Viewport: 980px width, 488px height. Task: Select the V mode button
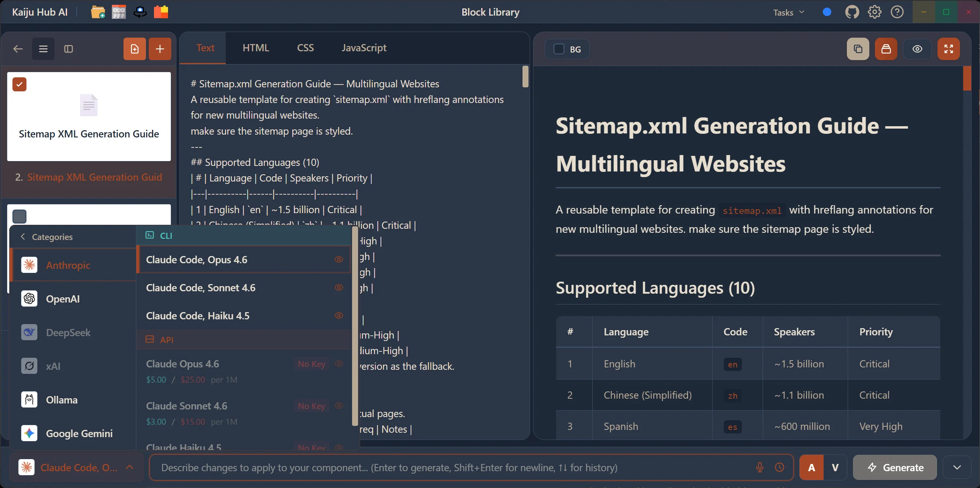(835, 467)
